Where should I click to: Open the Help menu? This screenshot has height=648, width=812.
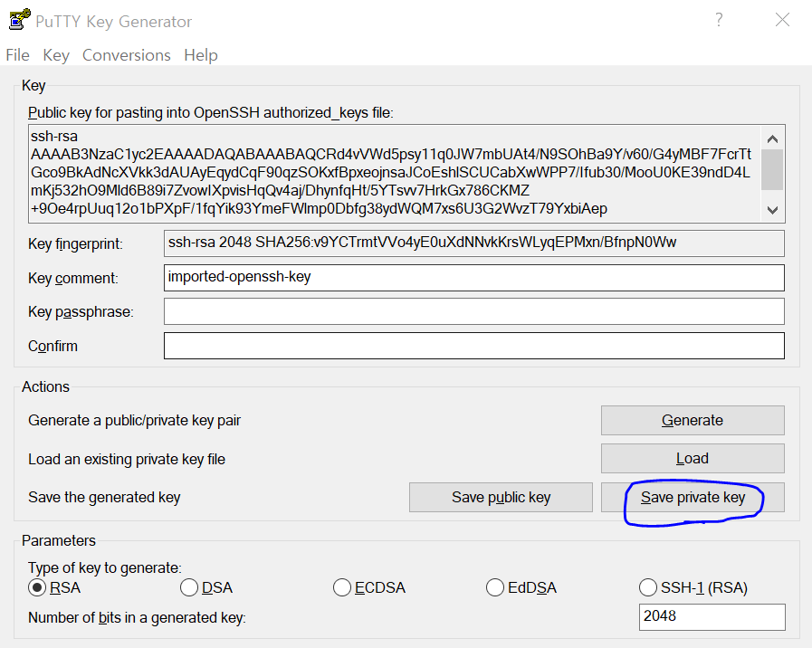click(x=201, y=55)
